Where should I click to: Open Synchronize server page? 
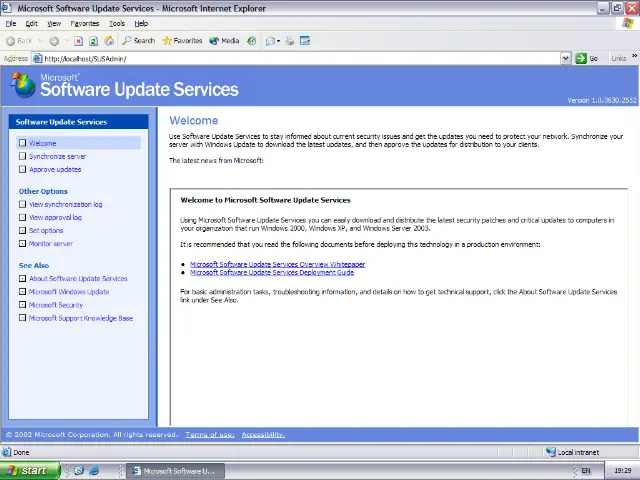58,156
